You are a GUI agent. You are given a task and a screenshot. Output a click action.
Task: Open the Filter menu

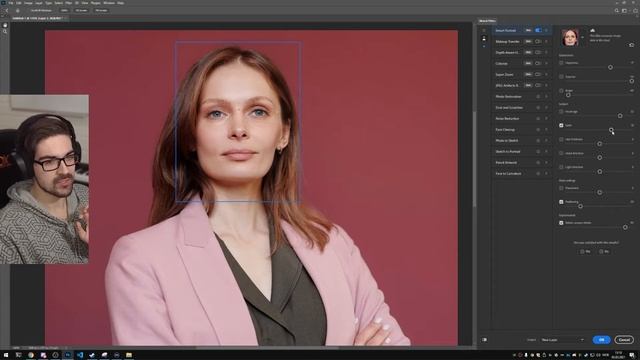point(69,3)
